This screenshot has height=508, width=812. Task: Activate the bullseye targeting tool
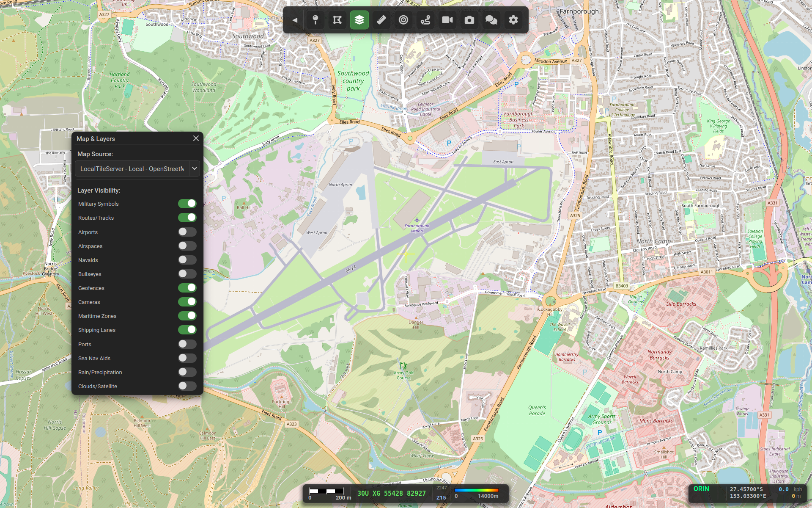tap(403, 20)
